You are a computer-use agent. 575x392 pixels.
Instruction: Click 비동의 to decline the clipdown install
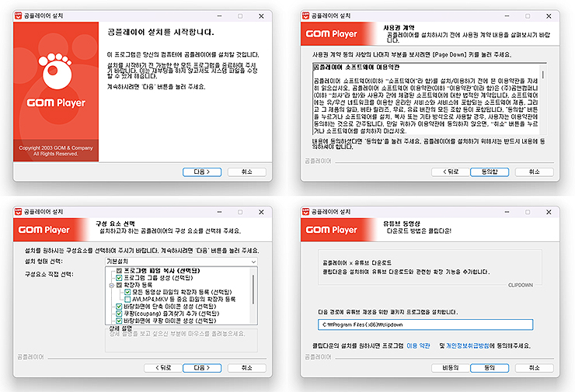(x=451, y=368)
